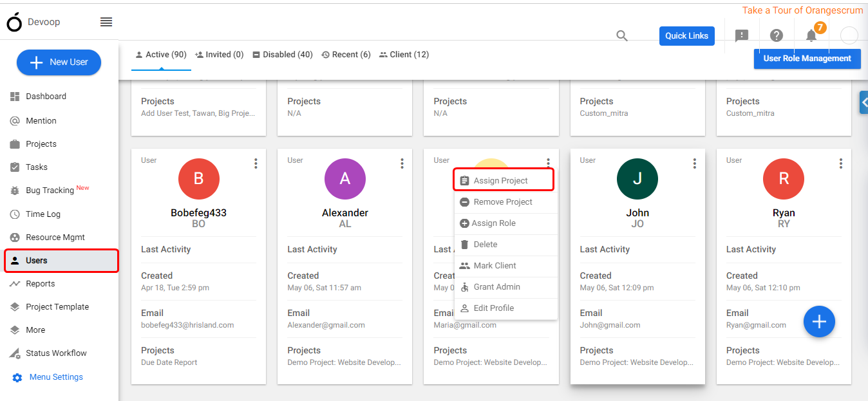The width and height of the screenshot is (868, 401).
Task: Click the New User button
Action: [59, 62]
